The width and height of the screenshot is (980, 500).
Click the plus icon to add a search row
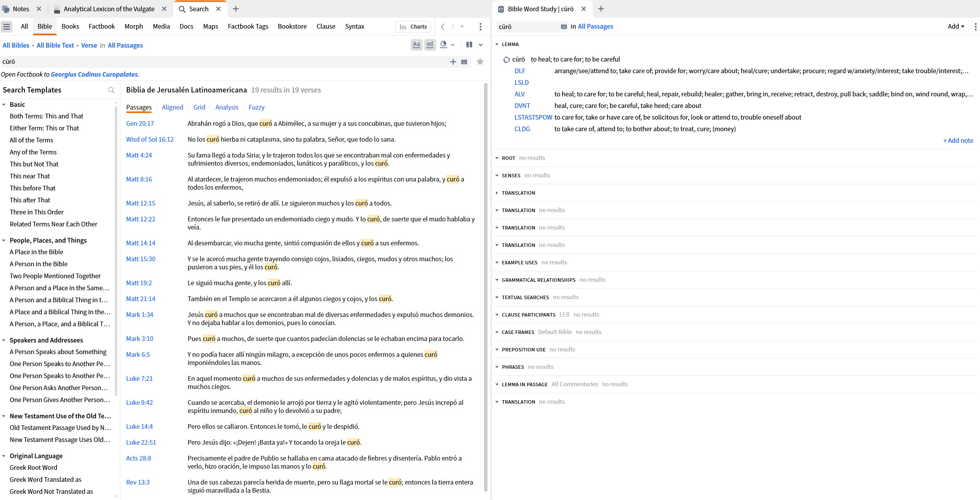coord(453,62)
